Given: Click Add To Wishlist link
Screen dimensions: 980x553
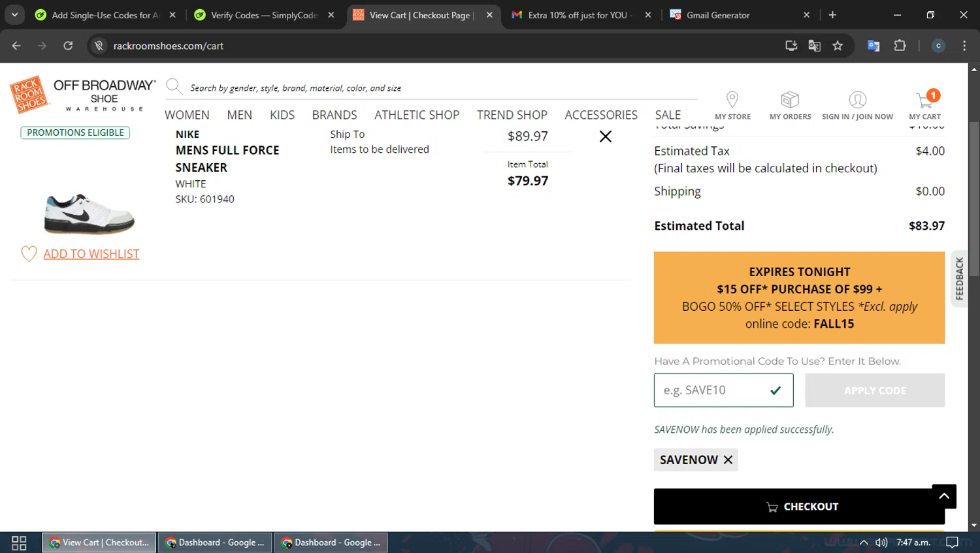Looking at the screenshot, I should tap(91, 254).
